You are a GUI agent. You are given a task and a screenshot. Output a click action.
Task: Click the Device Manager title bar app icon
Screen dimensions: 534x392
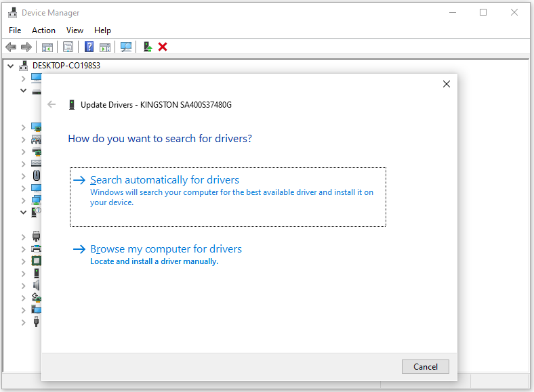pyautogui.click(x=13, y=13)
